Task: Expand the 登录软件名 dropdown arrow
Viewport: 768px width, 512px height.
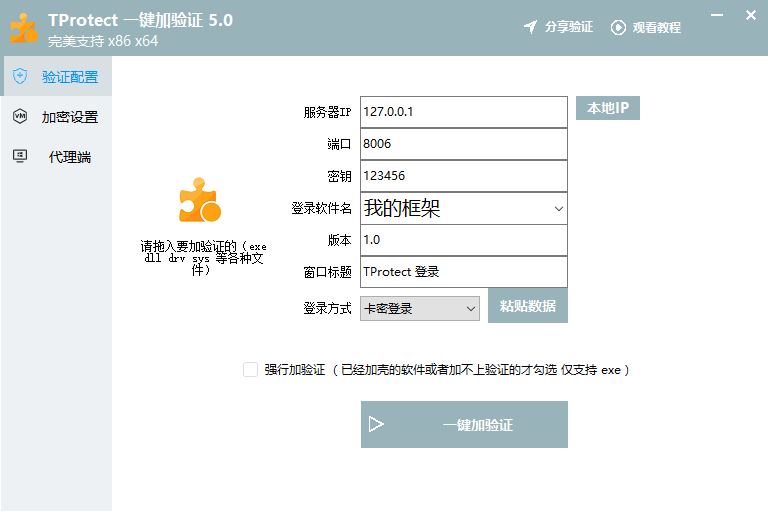Action: pyautogui.click(x=558, y=209)
